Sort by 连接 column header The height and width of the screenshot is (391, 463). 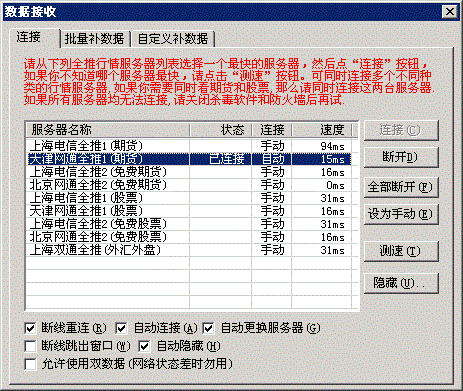point(272,130)
